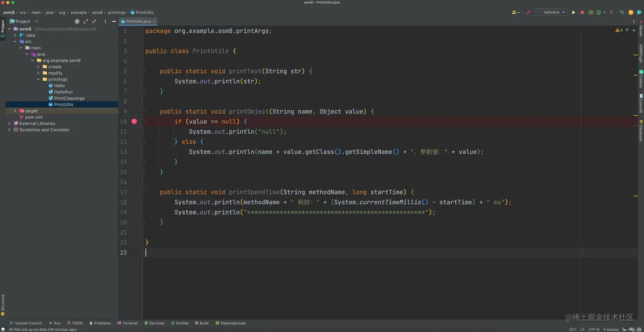
Task: Open the Run tool window tab
Action: tap(55, 323)
